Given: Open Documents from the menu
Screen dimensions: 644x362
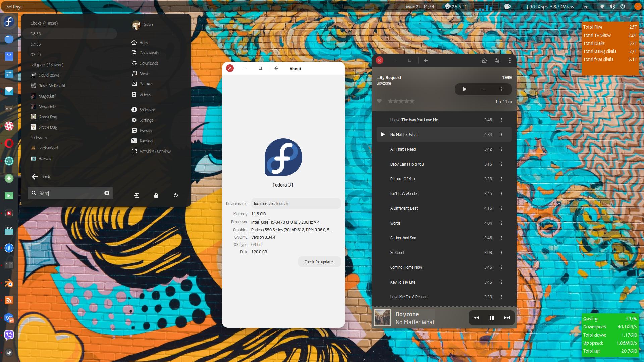Looking at the screenshot, I should [145, 53].
